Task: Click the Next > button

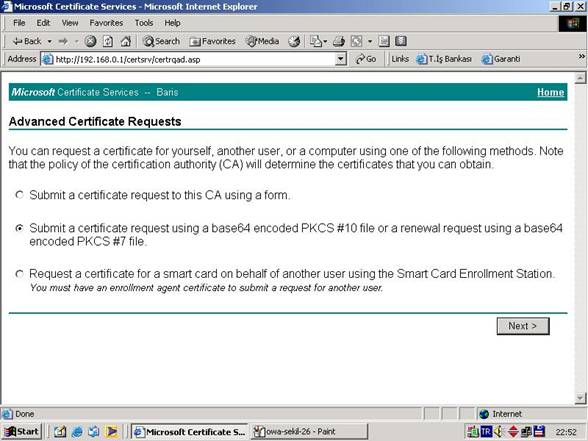Action: [x=523, y=326]
